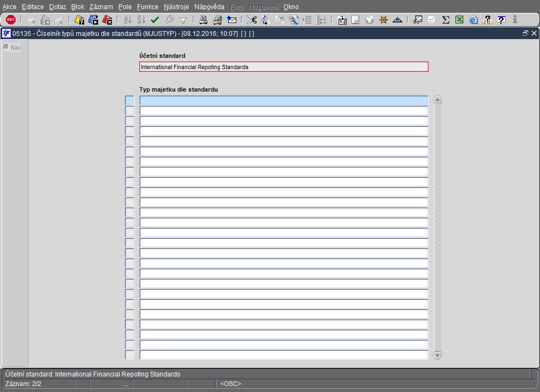Click the gray info 'i' icon
Viewport: 540px width, 392px height.
[515, 20]
